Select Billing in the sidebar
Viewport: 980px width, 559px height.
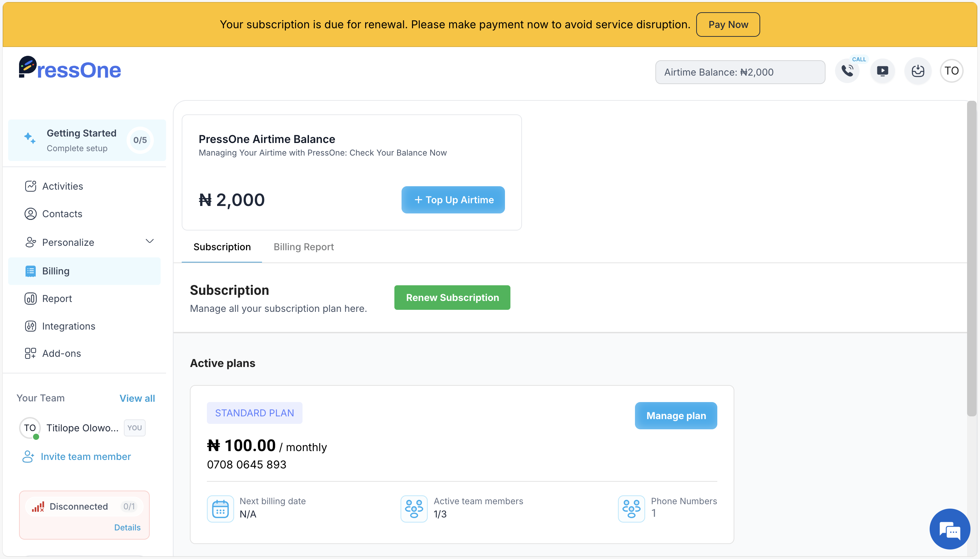[x=84, y=271]
